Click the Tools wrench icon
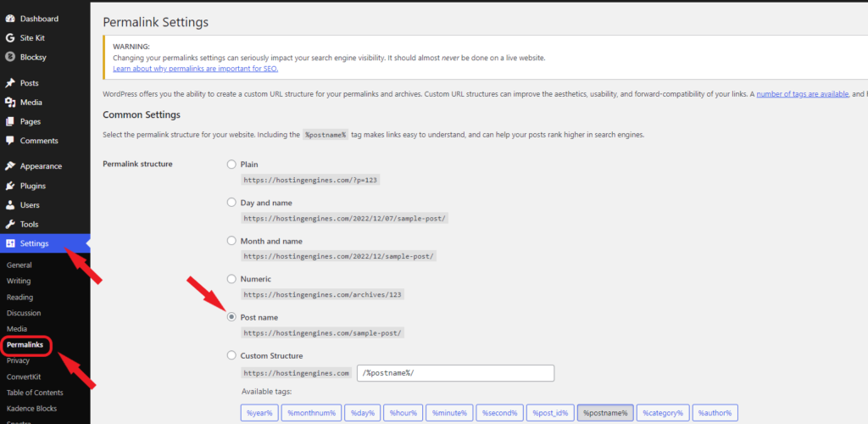The height and width of the screenshot is (424, 868). (x=10, y=224)
